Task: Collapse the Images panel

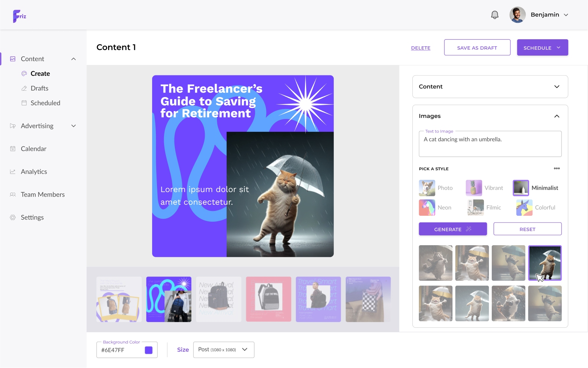Action: click(x=557, y=116)
